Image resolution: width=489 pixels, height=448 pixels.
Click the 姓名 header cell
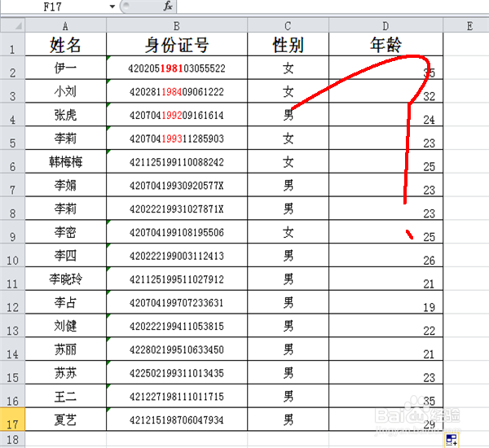[x=66, y=44]
